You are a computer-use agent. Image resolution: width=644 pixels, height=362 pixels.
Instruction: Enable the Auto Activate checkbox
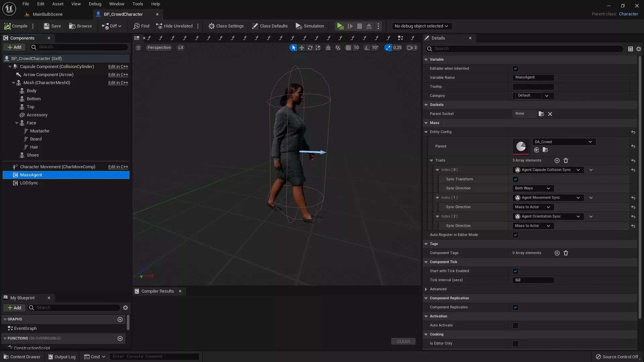coord(515,325)
